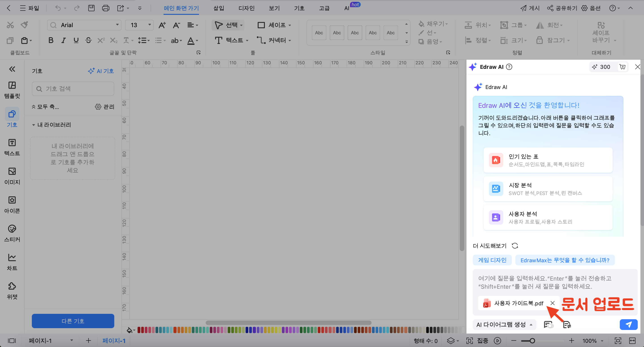
Task: Click the document upload icon in Edraw AI
Action: point(566,325)
